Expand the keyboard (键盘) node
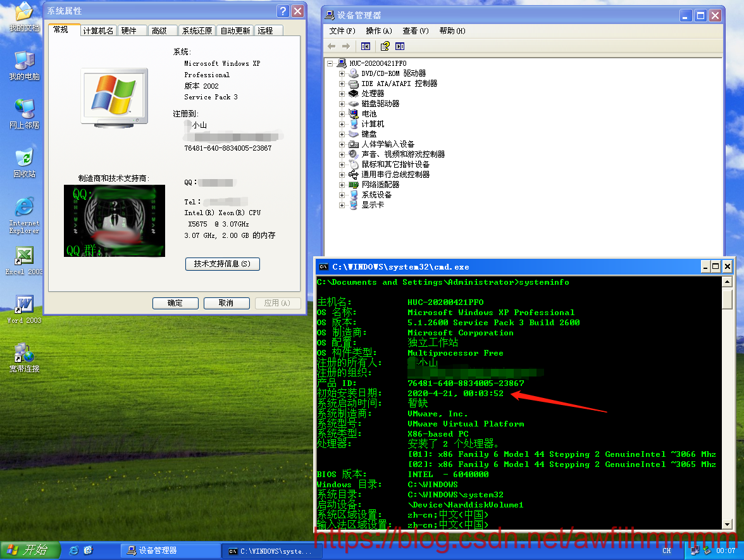744x560 pixels. (342, 134)
